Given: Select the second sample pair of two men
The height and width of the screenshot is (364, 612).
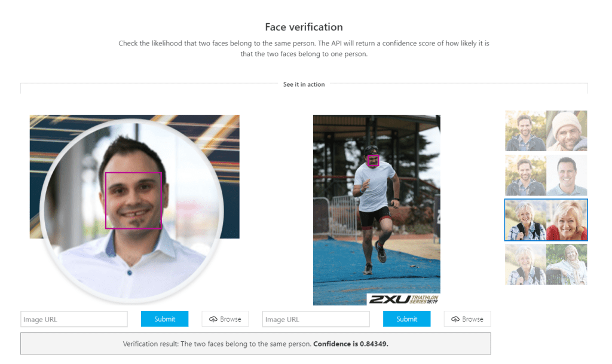Looking at the screenshot, I should coord(546,175).
